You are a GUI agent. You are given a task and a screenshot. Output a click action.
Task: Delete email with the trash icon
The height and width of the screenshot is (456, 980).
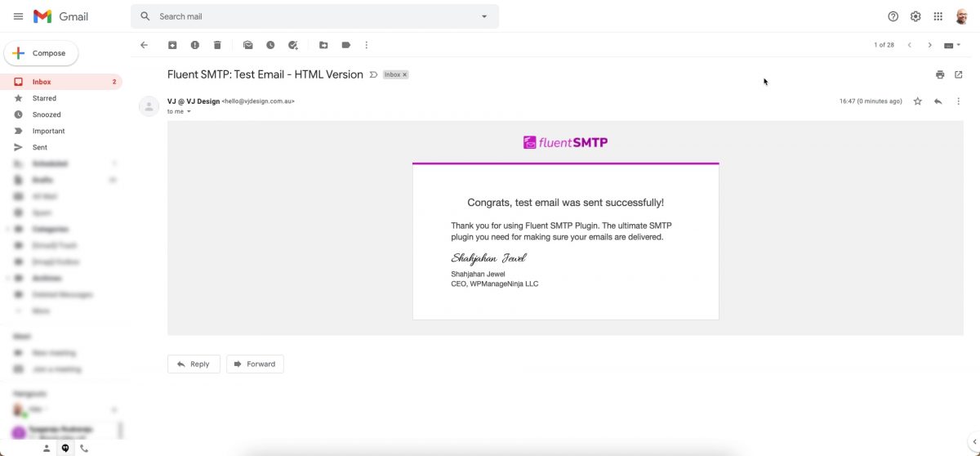[217, 45]
